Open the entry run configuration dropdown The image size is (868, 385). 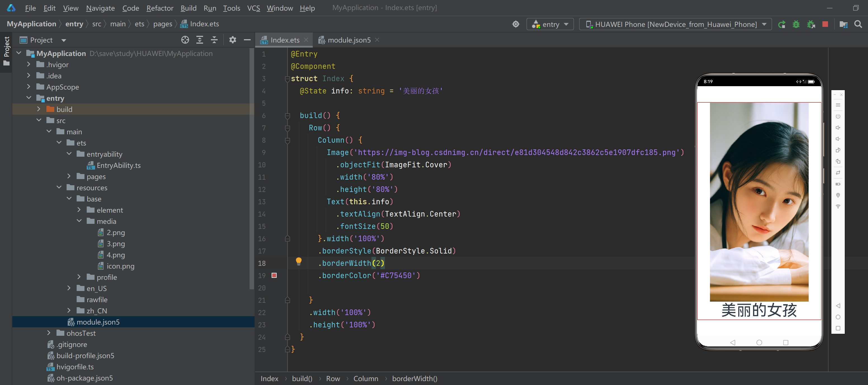pos(550,24)
